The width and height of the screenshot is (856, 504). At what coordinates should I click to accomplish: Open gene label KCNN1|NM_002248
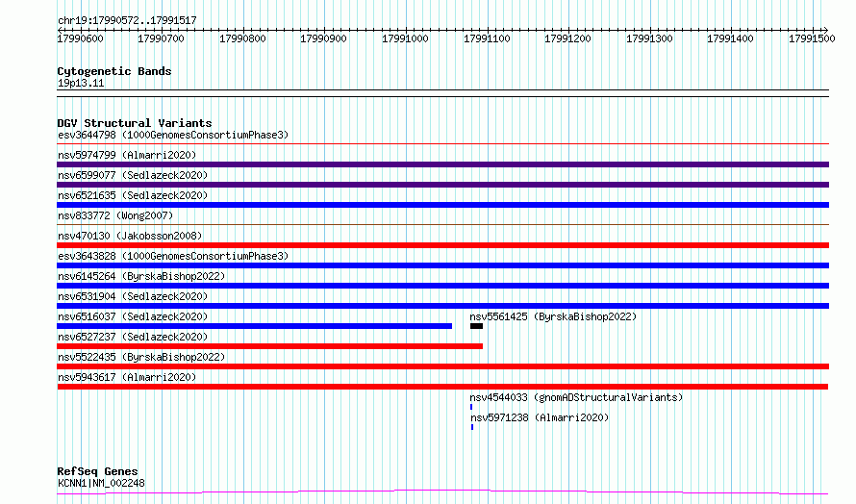coord(101,483)
